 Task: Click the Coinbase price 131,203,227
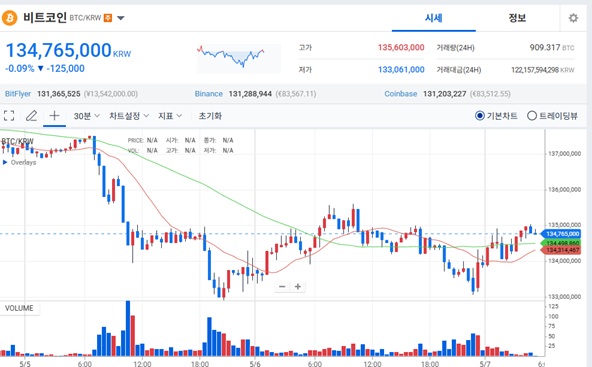click(x=445, y=94)
